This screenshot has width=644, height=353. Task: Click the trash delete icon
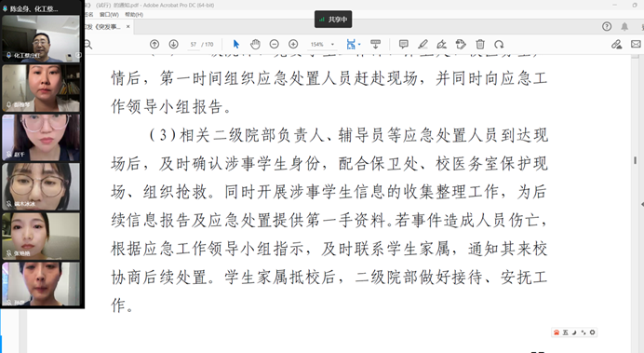pos(479,44)
